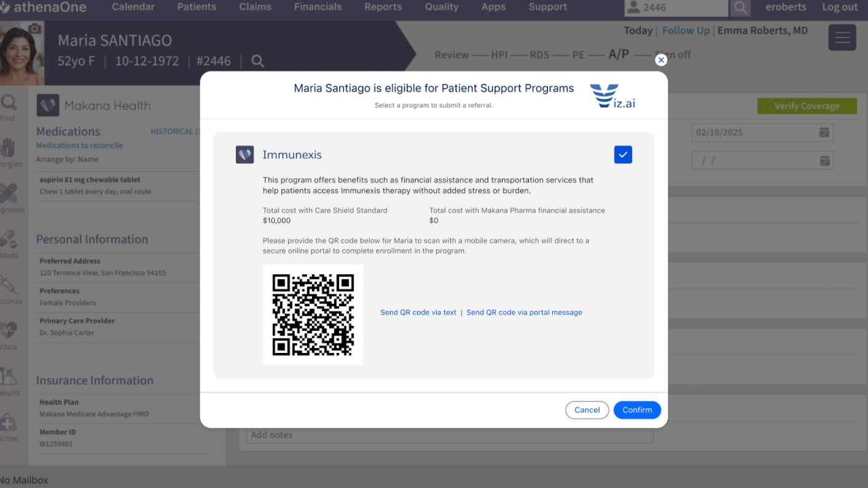This screenshot has width=868, height=488.
Task: Open the Quality menu
Action: (x=442, y=7)
